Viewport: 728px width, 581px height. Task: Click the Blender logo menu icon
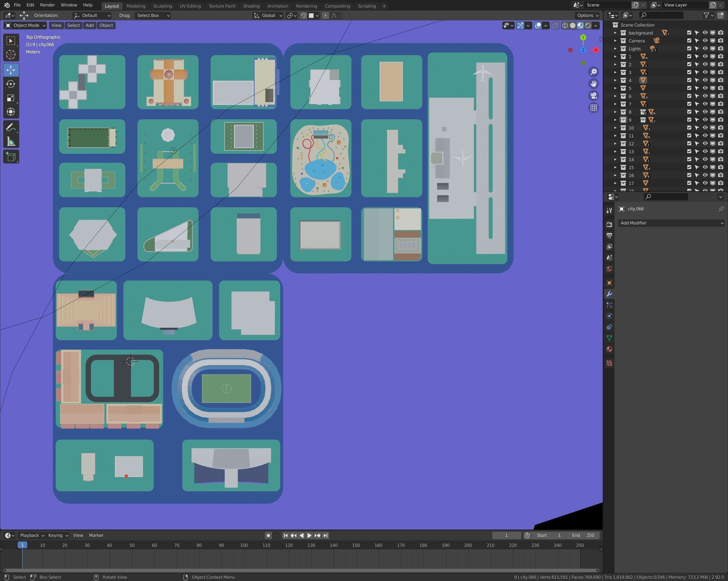7,5
